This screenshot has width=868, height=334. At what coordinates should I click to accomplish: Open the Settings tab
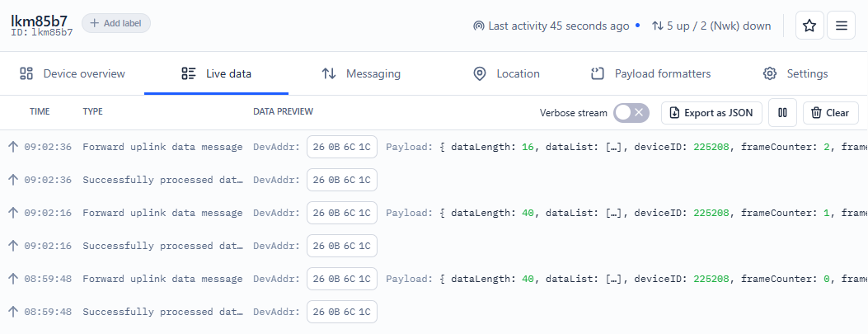click(x=795, y=73)
